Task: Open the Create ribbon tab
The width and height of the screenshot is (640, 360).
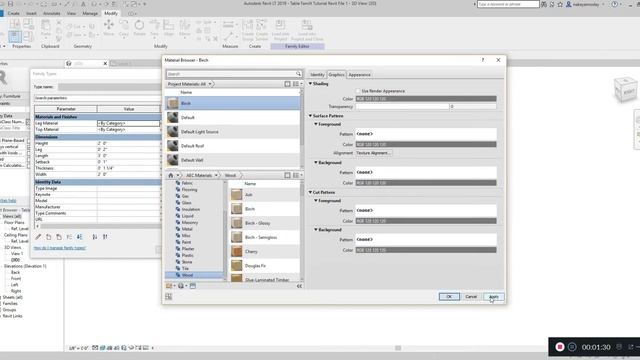Action: point(13,13)
